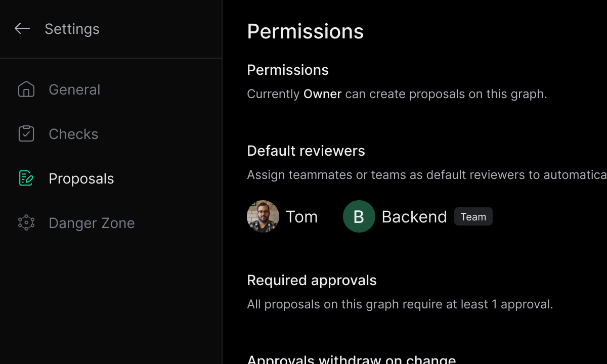Click the Approvals withdraw on change heading
This screenshot has height=364, width=607.
click(x=352, y=358)
